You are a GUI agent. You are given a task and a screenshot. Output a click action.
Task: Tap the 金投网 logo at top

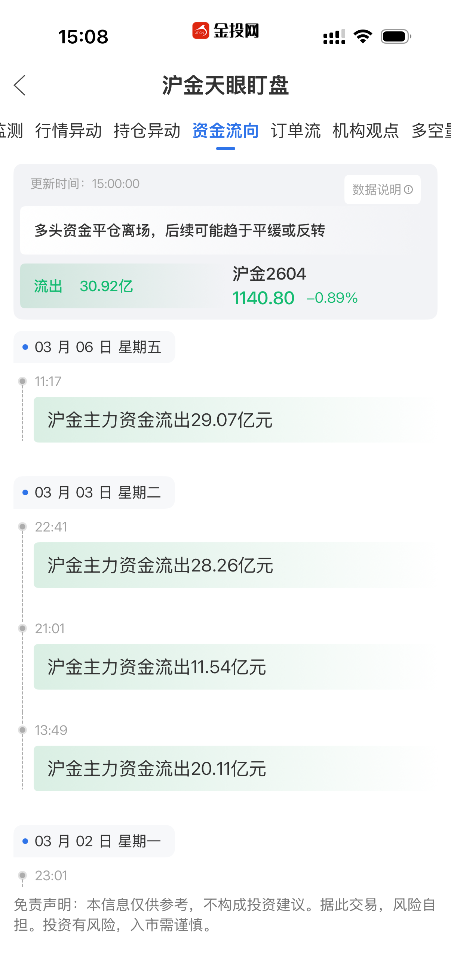pos(225,31)
